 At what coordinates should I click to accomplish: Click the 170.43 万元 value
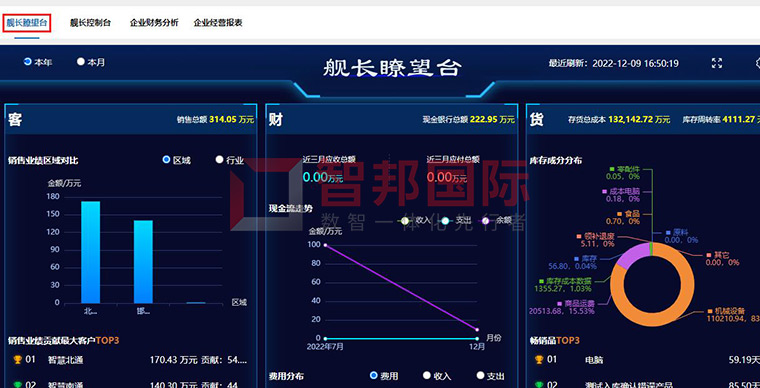(x=174, y=360)
